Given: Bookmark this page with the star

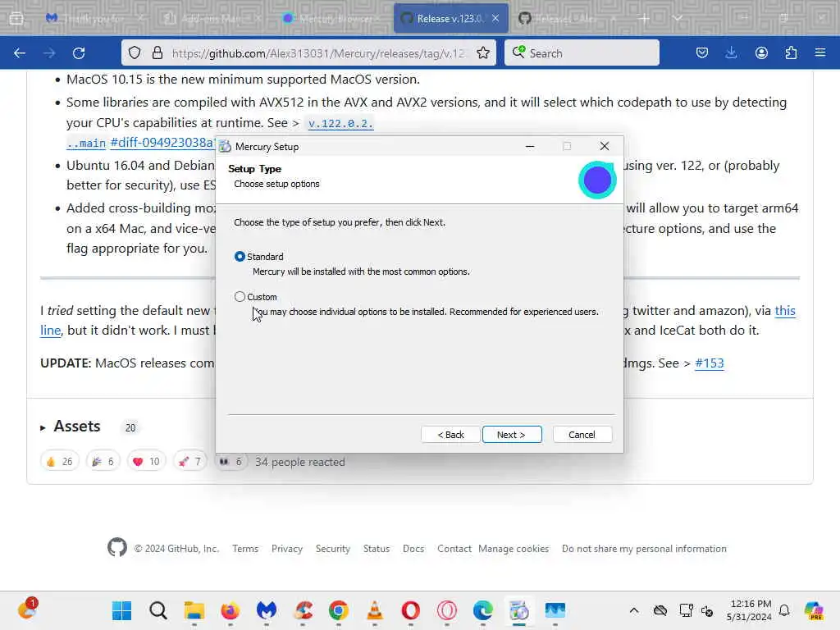Looking at the screenshot, I should click(x=482, y=53).
